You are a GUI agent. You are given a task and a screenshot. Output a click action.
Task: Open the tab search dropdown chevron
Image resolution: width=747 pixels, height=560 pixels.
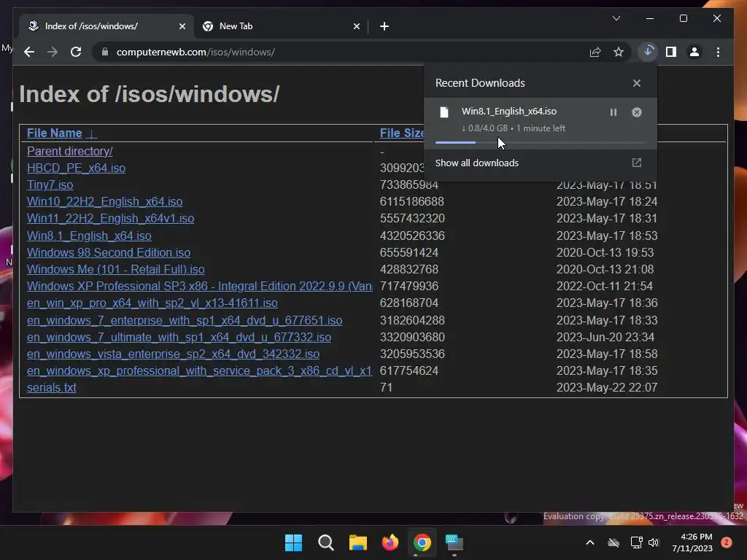point(616,18)
